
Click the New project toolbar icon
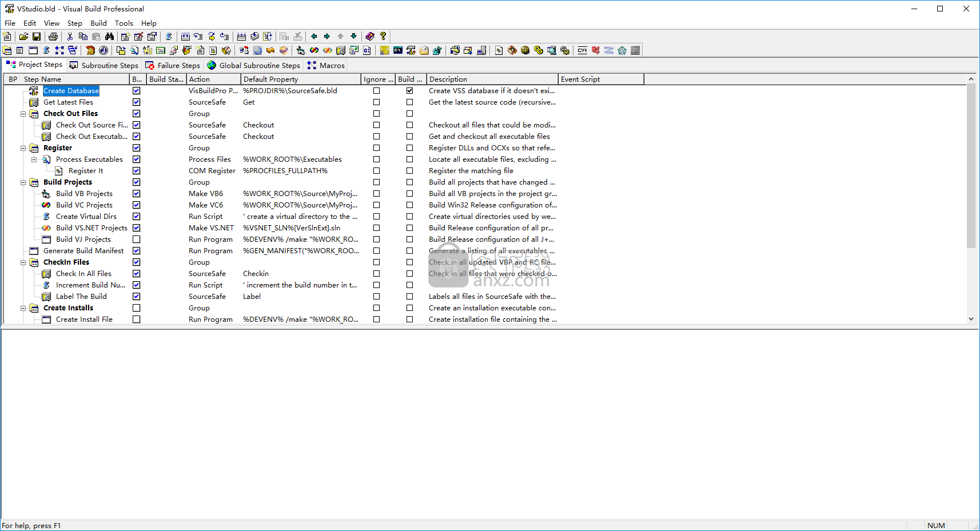coord(7,36)
